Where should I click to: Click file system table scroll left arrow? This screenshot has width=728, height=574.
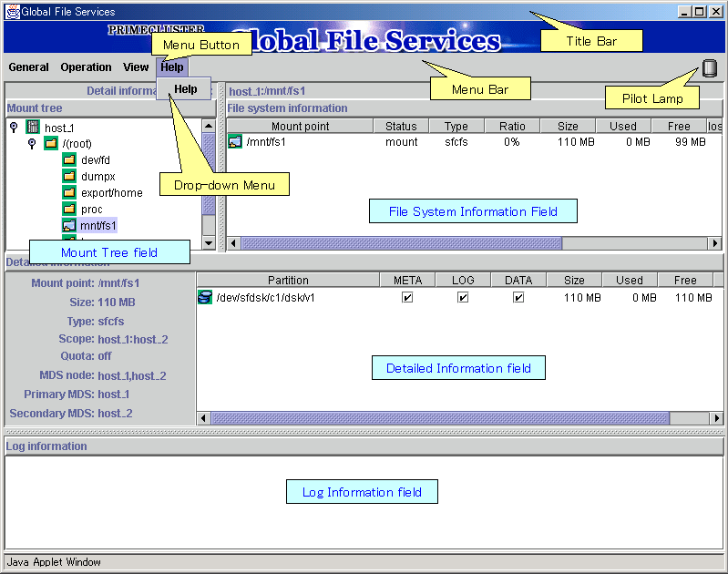pyautogui.click(x=233, y=243)
